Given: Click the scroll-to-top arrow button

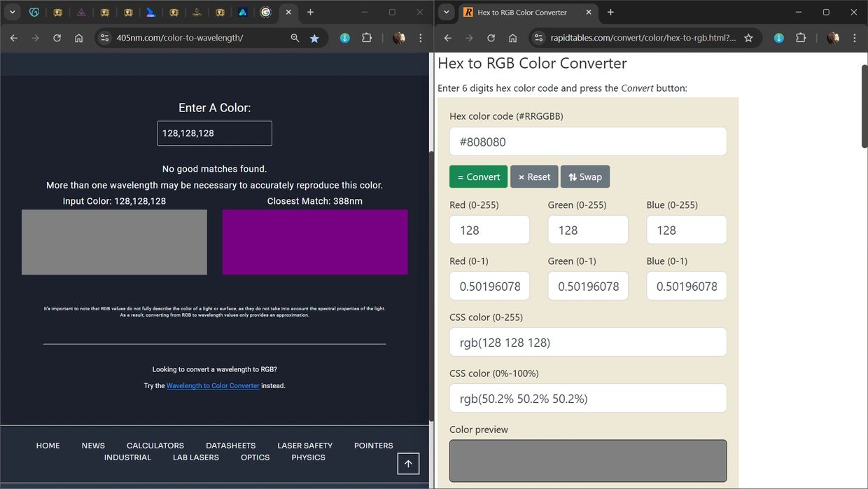Looking at the screenshot, I should point(408,463).
